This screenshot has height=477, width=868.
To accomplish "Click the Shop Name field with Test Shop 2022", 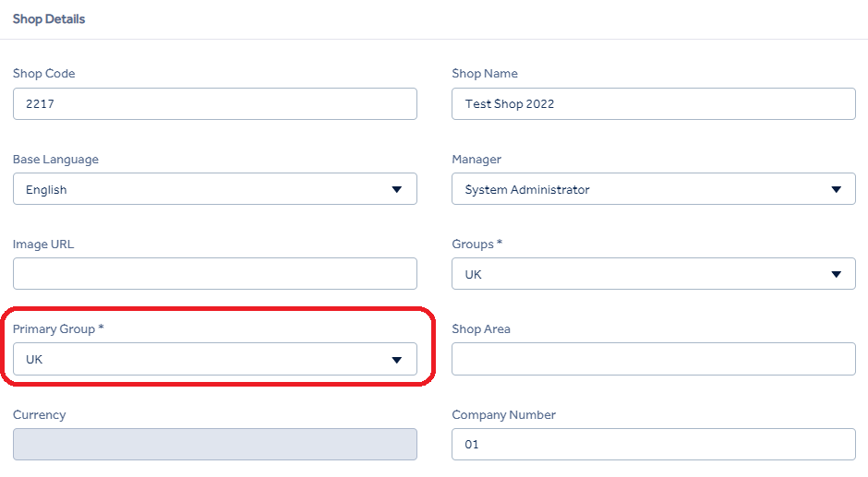I will tap(654, 103).
